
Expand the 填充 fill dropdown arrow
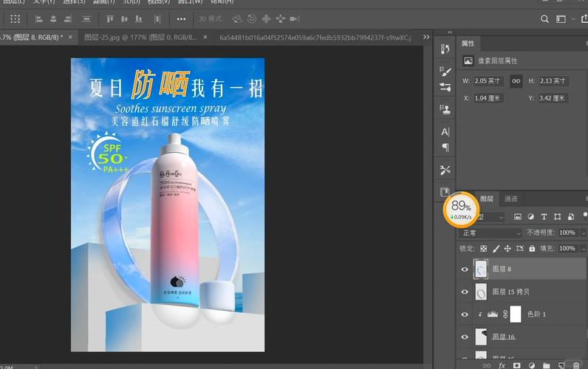[583, 249]
